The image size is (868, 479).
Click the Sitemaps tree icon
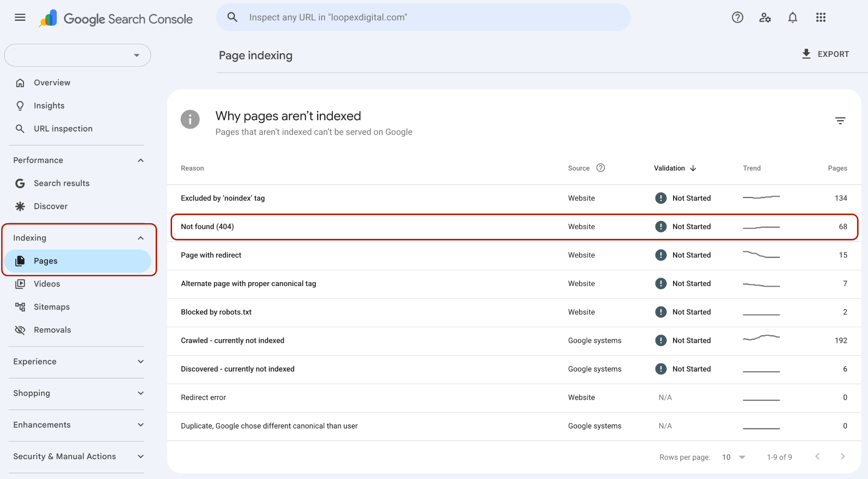(20, 307)
